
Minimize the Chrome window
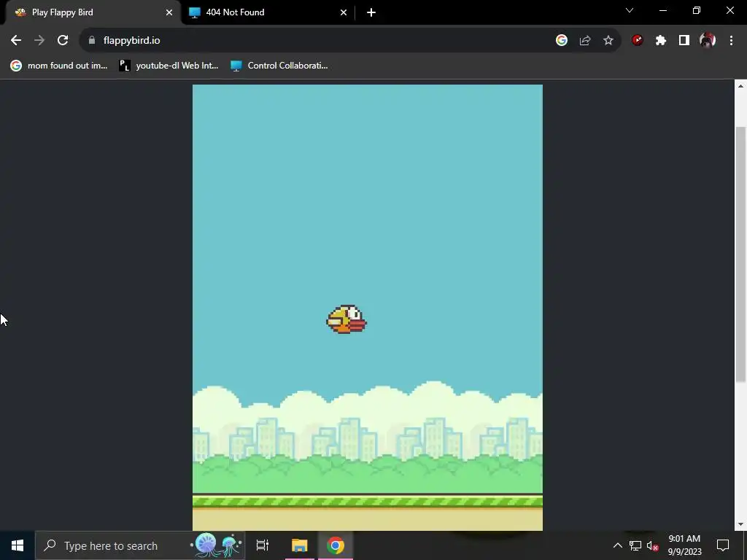(663, 10)
